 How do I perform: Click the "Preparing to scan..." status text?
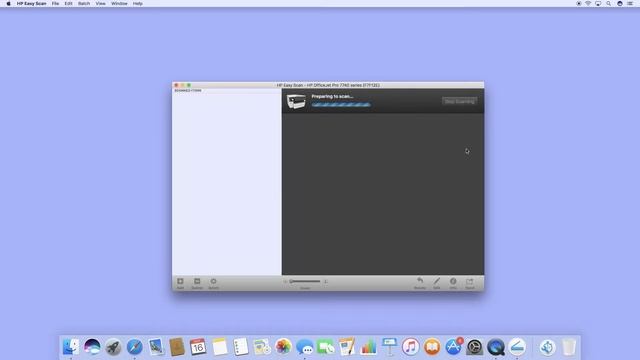[332, 97]
